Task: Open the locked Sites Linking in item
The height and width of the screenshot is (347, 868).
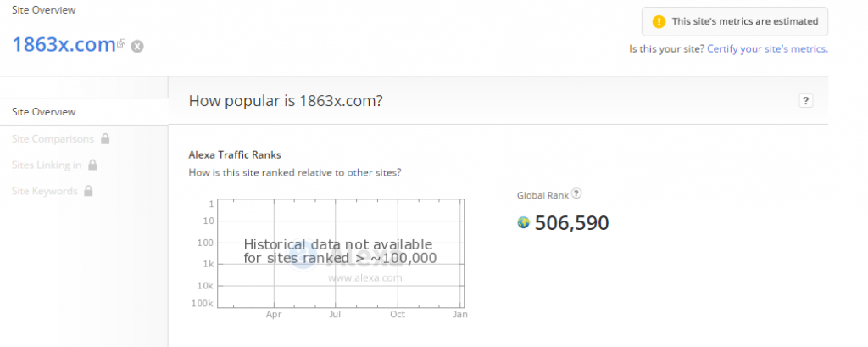Action: coord(54,165)
